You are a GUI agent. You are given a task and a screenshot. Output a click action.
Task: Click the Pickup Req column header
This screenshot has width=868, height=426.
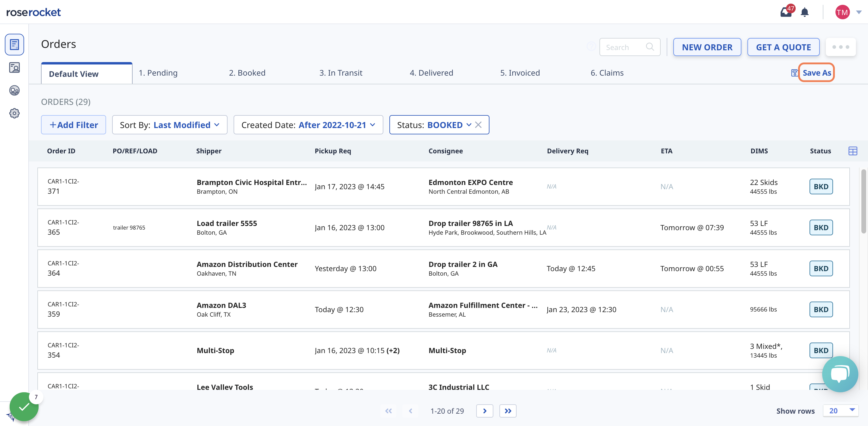tap(332, 151)
